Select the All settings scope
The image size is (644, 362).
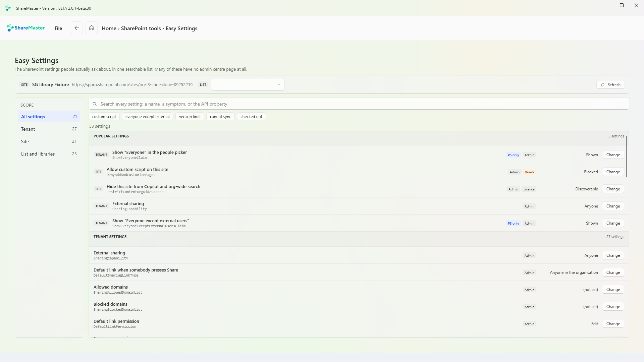[49, 117]
